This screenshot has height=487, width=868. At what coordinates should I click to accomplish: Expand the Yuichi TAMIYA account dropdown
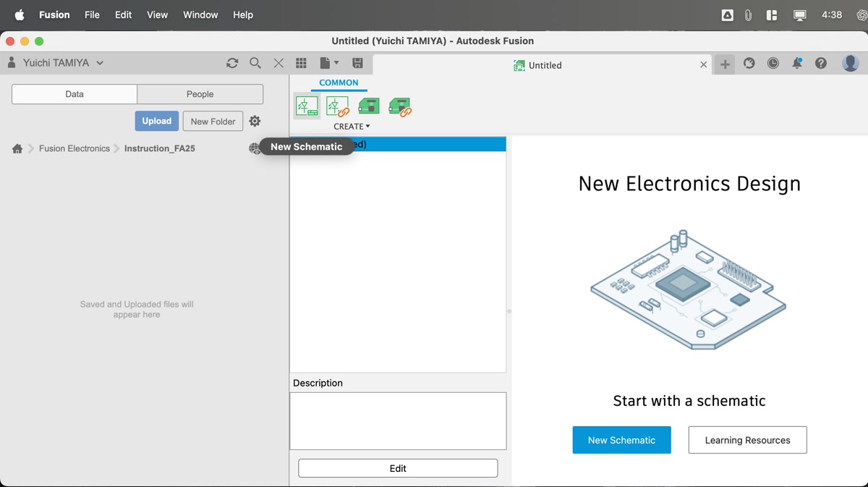point(100,63)
